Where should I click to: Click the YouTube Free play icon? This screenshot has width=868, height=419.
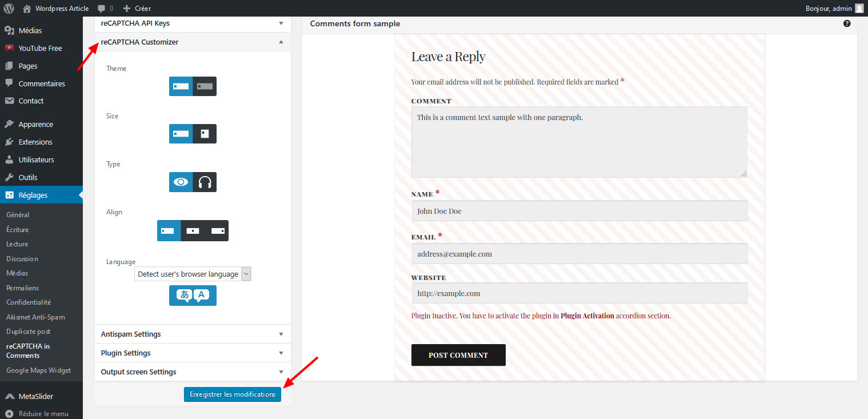pos(9,48)
